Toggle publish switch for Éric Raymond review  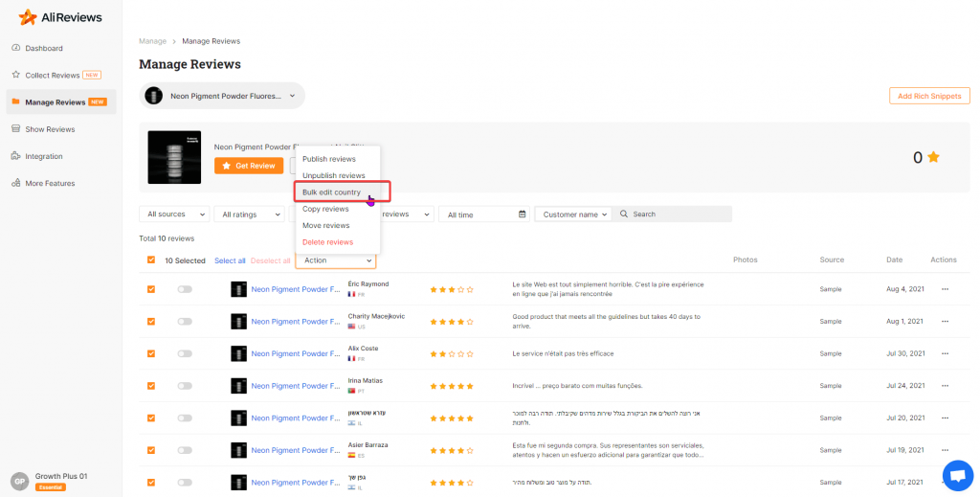point(185,289)
